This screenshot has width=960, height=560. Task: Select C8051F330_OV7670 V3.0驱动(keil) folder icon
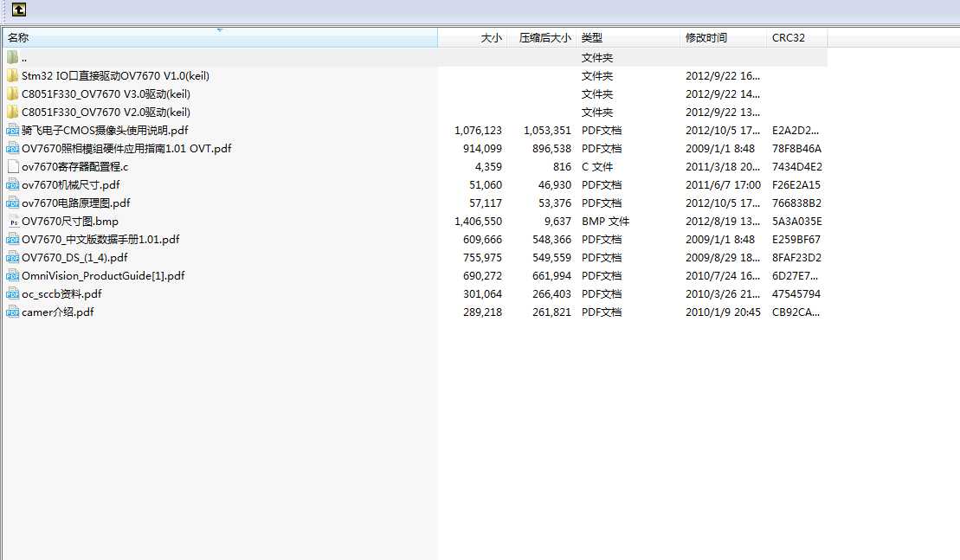point(13,94)
